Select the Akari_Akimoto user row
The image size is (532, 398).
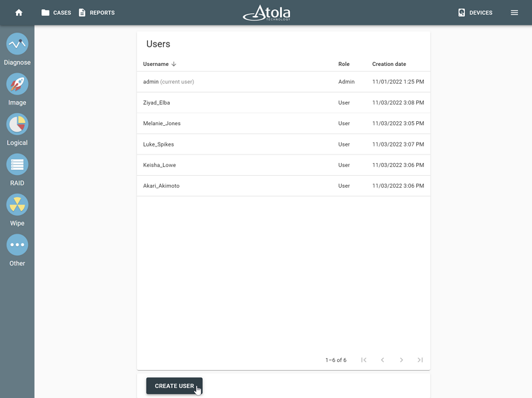pyautogui.click(x=284, y=186)
